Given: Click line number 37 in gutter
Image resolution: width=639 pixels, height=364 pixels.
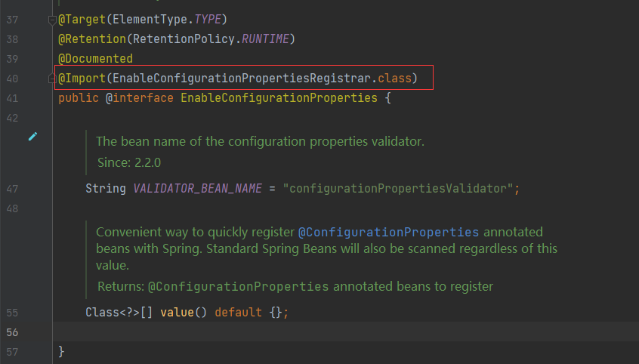Looking at the screenshot, I should tap(12, 20).
